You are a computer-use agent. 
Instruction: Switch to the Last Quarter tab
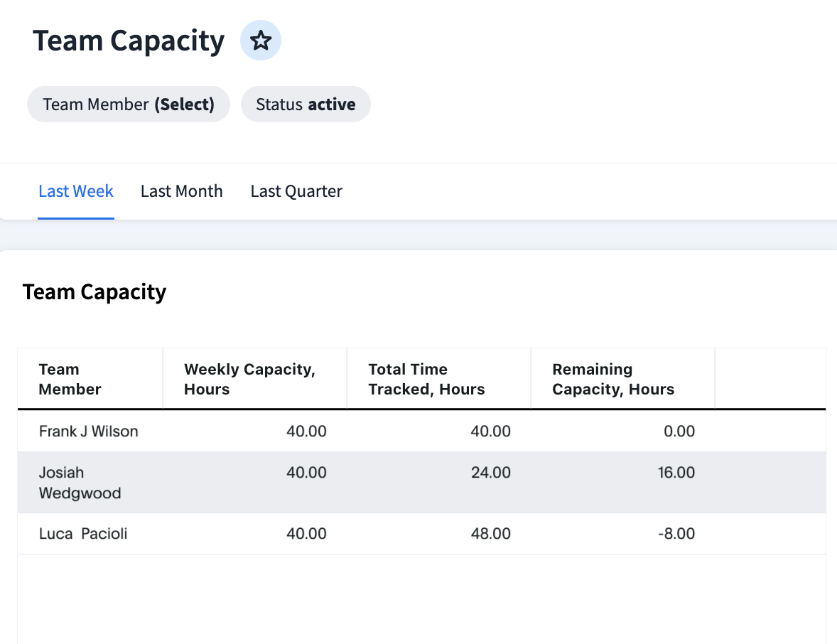click(296, 191)
